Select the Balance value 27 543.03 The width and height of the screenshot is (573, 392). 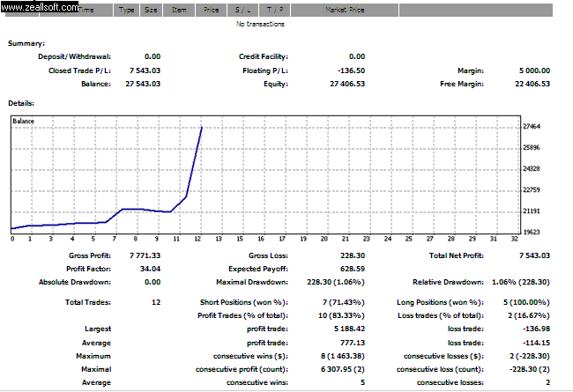click(143, 84)
